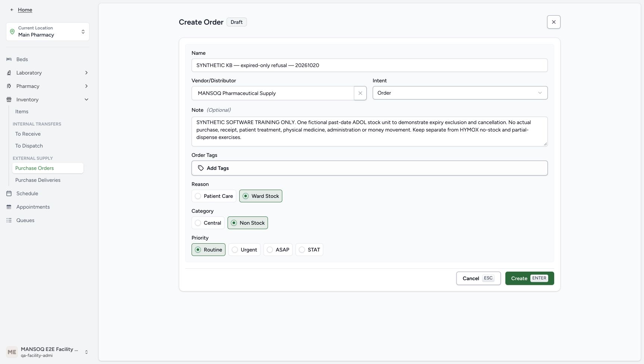Click the Laboratory microscope icon
The height and width of the screenshot is (364, 644).
(9, 73)
